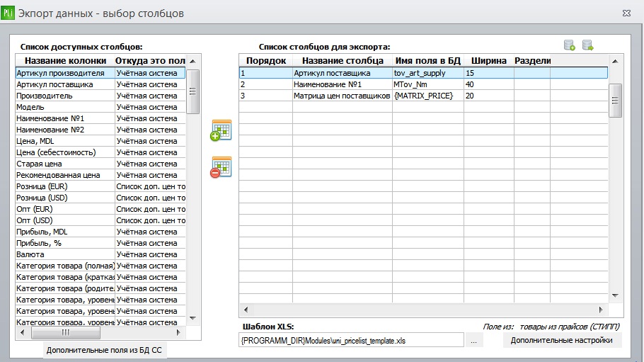Screen dimensions: 644x362
Task: Select the 'Цена, MDL' row
Action: tap(100, 141)
